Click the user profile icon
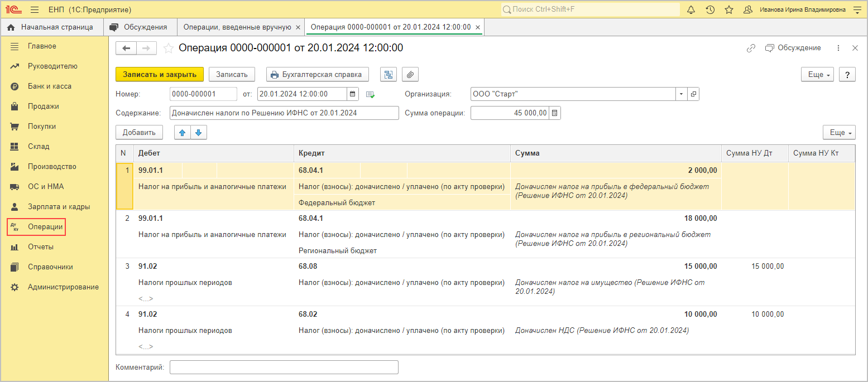This screenshot has height=382, width=868. 748,9
